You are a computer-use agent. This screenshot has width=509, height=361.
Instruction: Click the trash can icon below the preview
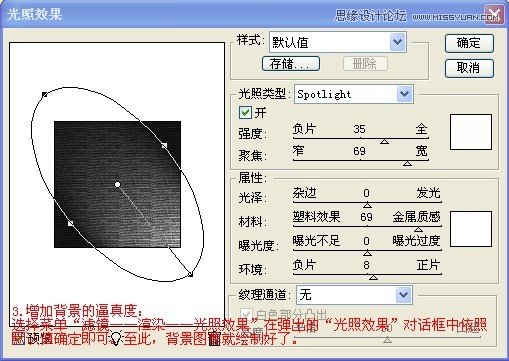pos(214,338)
